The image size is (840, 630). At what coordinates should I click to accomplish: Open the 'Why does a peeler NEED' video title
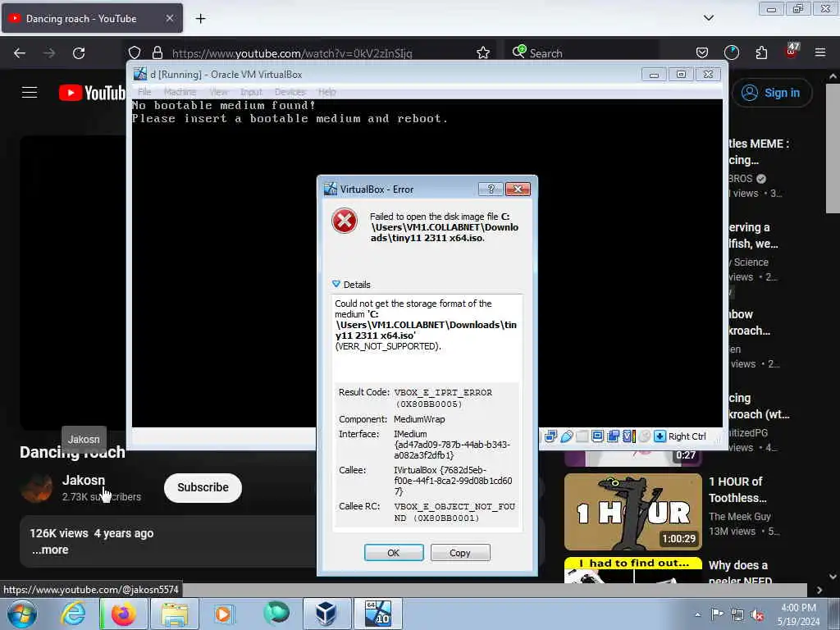[741, 573]
